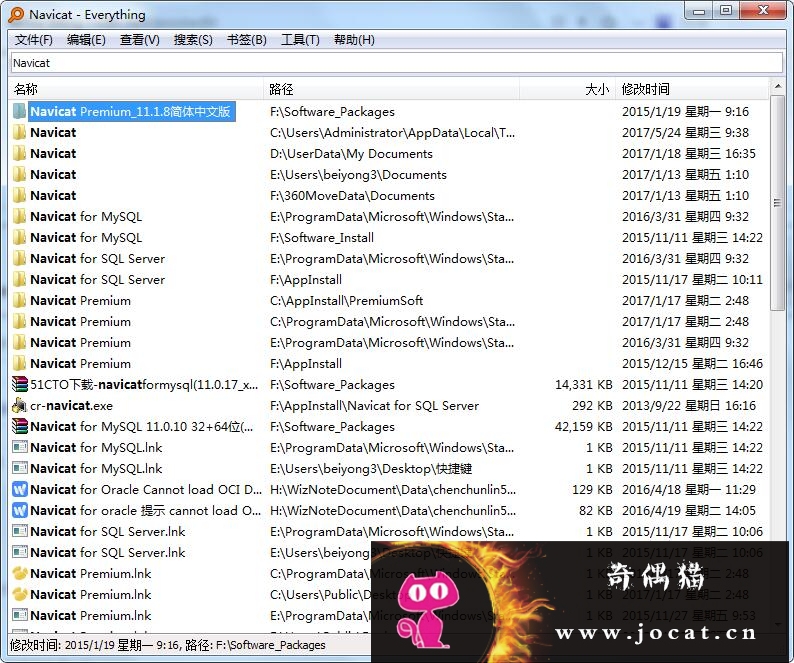
Task: Sort results by 路径 column header
Action: tap(391, 89)
